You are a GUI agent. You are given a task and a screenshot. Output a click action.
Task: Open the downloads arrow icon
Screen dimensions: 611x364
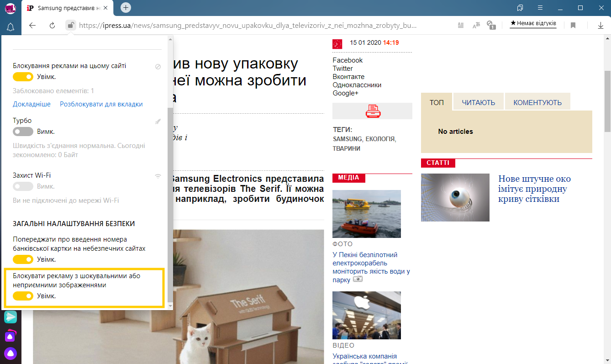coord(600,26)
